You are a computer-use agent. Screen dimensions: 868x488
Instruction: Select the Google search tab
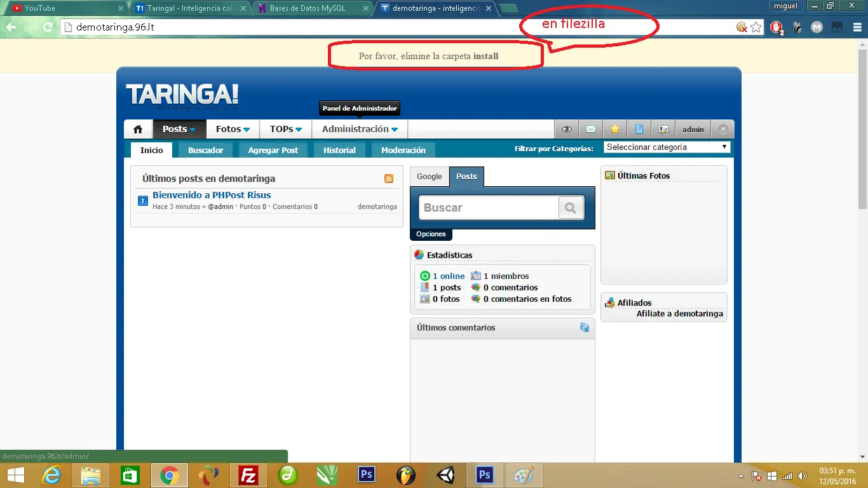(x=430, y=177)
